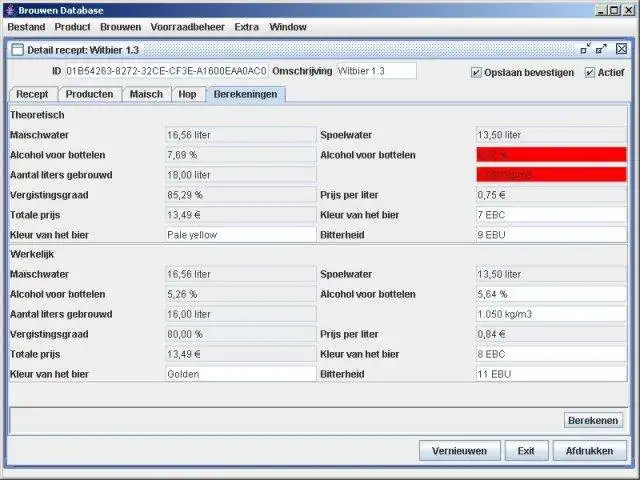The image size is (640, 480).
Task: Click the Brouwen Database app icon in the title bar
Action: coord(11,10)
